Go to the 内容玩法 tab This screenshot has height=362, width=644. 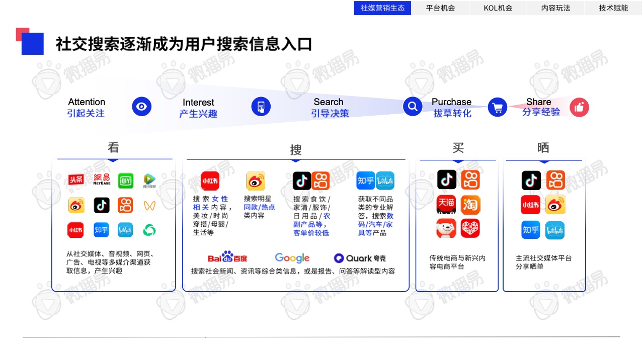[555, 8]
